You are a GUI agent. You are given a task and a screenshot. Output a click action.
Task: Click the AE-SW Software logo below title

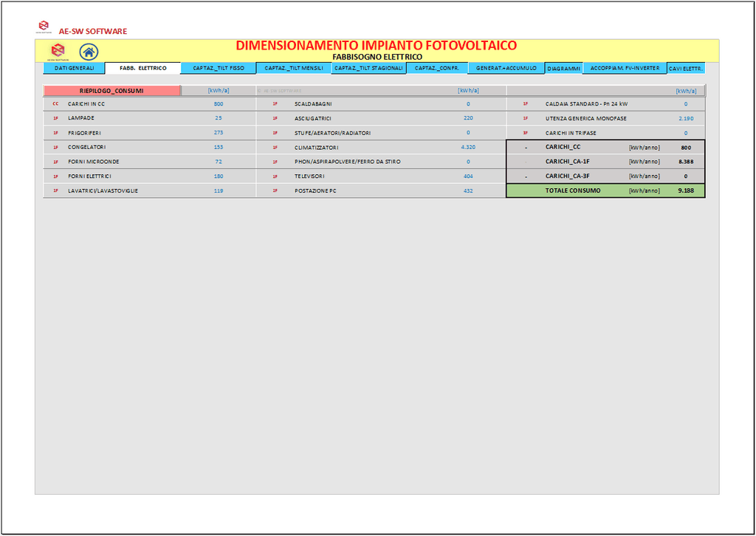coord(58,52)
